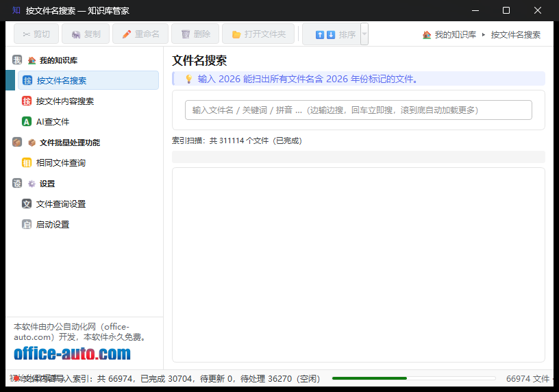Select 我的知识库 section header in sidebar

(58, 60)
